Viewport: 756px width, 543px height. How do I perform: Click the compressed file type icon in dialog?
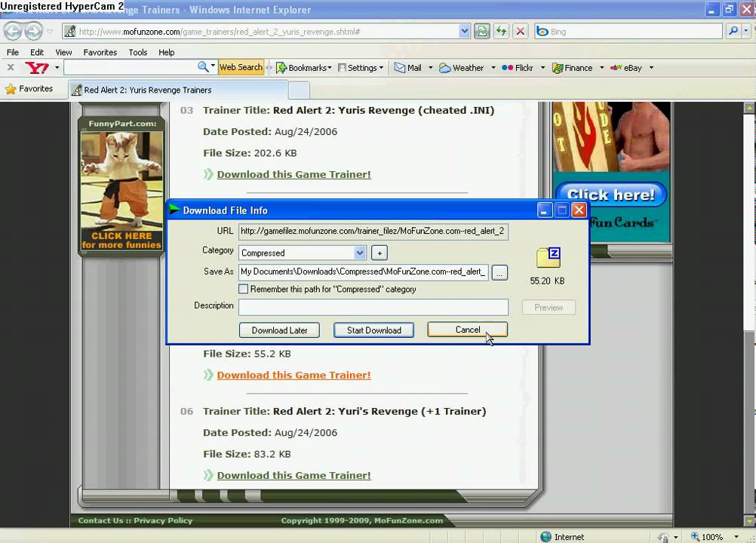548,258
